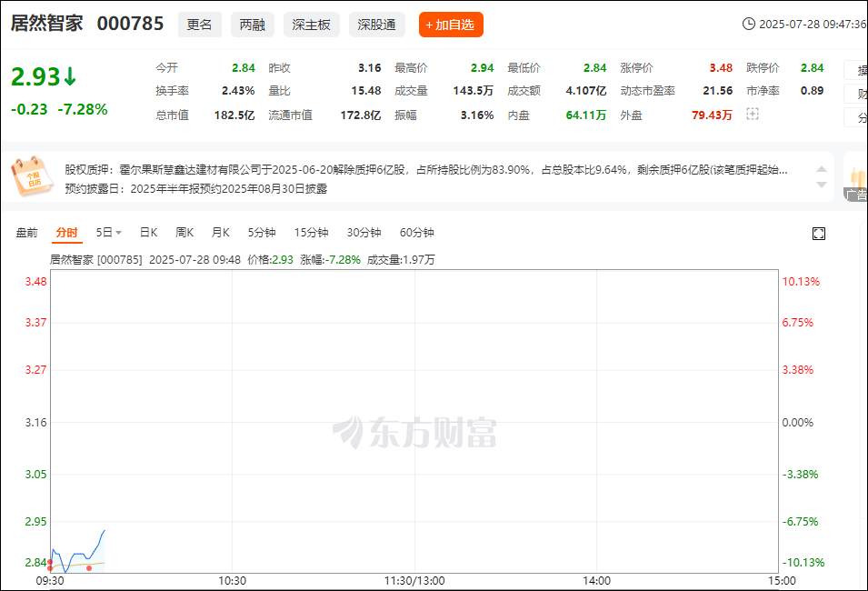The height and width of the screenshot is (591, 868).
Task: Click the latest price line endpoint in chart
Action: tap(105, 530)
